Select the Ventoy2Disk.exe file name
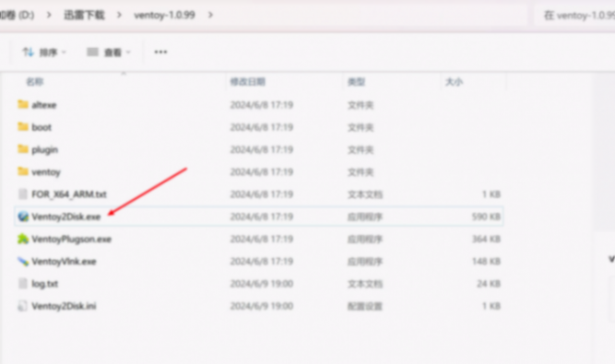The height and width of the screenshot is (364, 615). pyautogui.click(x=65, y=217)
